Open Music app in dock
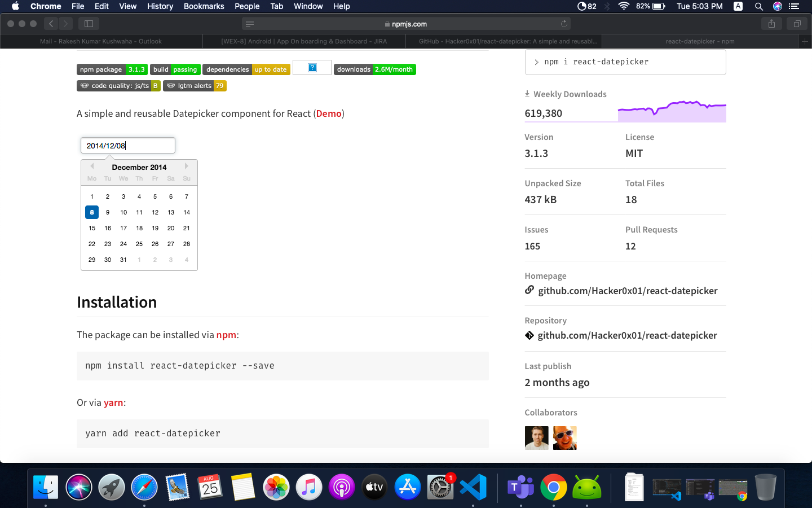Viewport: 812px width, 508px height. click(x=308, y=487)
